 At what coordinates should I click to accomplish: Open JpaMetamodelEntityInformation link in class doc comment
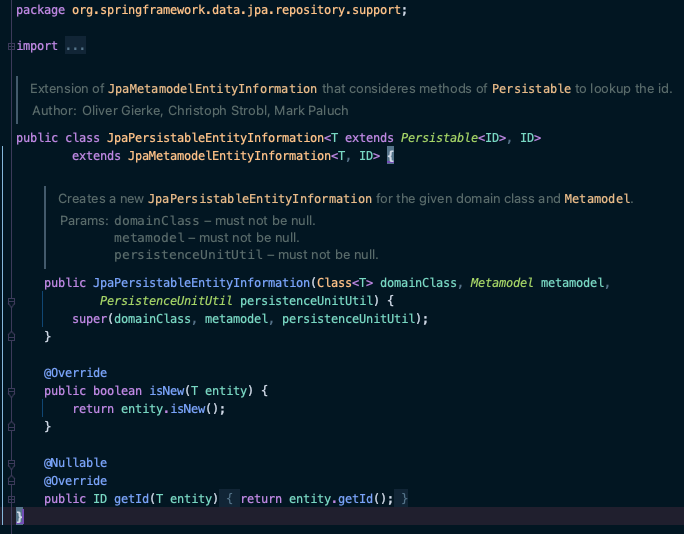click(212, 89)
